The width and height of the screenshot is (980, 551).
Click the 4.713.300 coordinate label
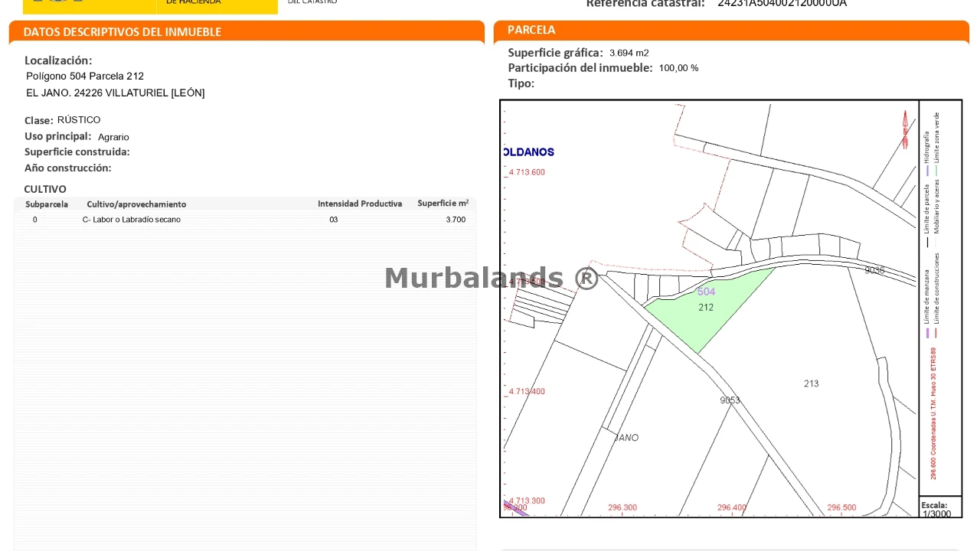click(527, 500)
